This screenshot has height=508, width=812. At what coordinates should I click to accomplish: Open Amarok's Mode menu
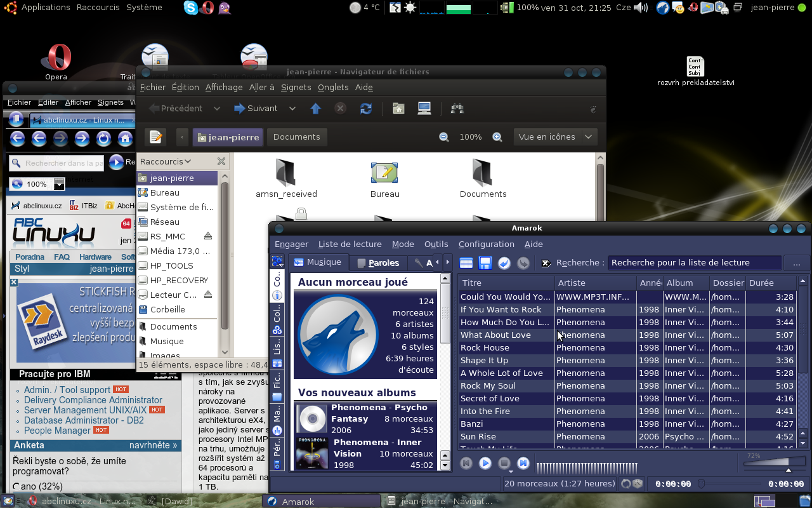(x=403, y=244)
